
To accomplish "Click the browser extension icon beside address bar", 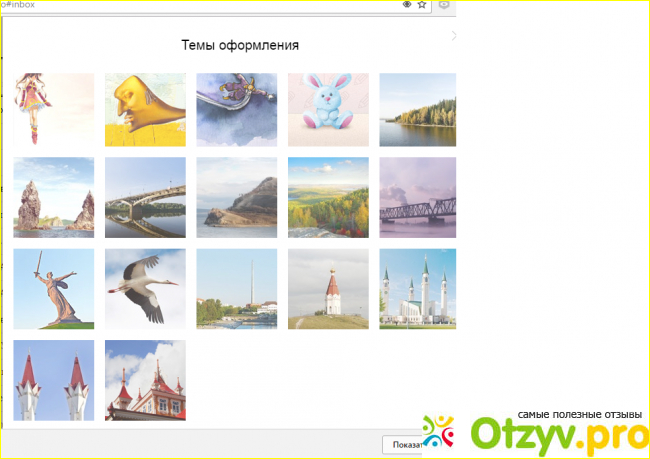I will coord(444,5).
